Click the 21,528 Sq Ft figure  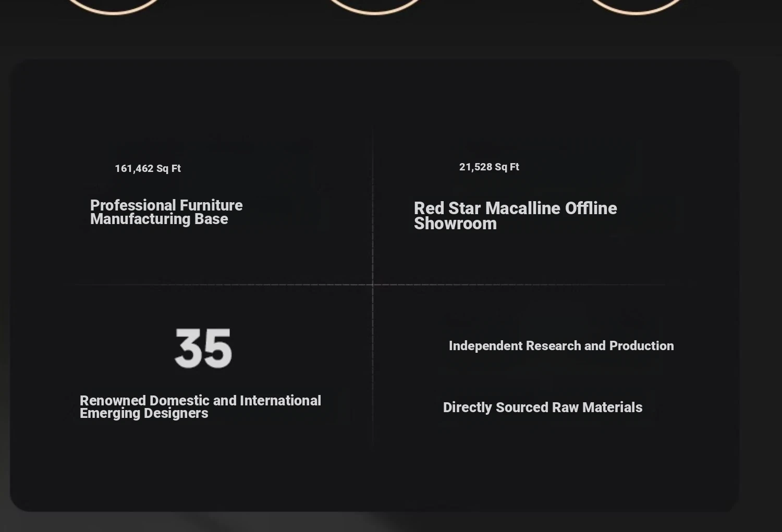[489, 167]
